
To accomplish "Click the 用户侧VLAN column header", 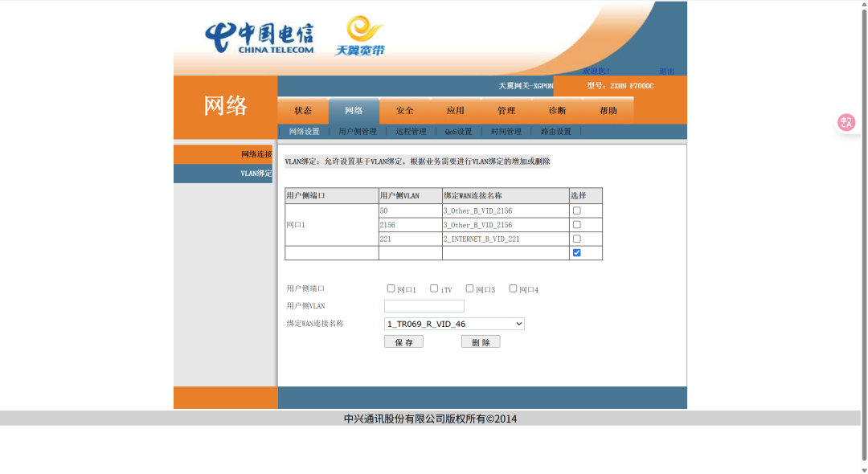I will point(410,196).
